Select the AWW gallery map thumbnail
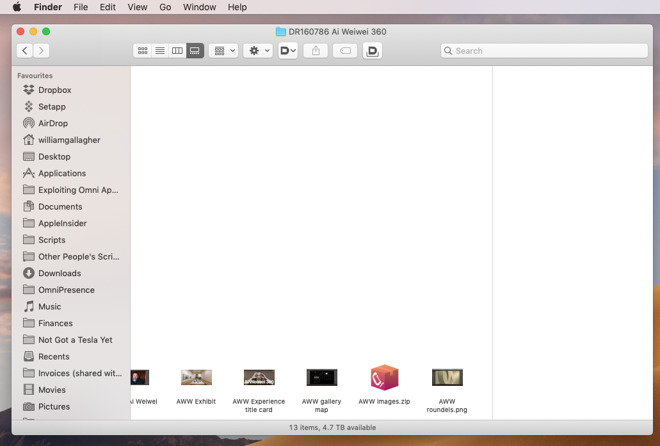Screen dimensions: 660x446 322,377
